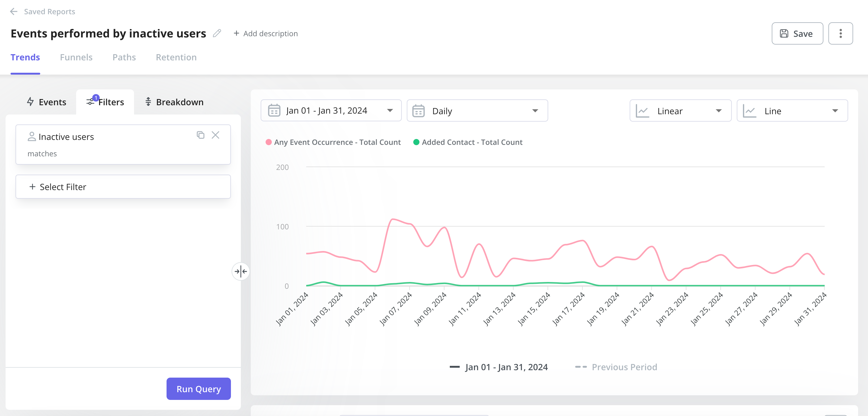Expand the Daily frequency dropdown
Viewport: 868px width, 416px height.
[477, 110]
